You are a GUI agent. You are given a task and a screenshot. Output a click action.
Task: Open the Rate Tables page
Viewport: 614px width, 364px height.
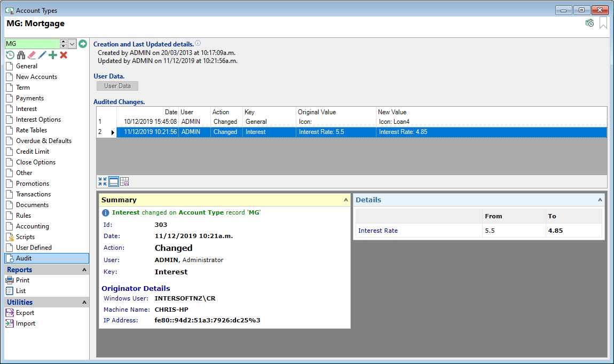(x=32, y=130)
